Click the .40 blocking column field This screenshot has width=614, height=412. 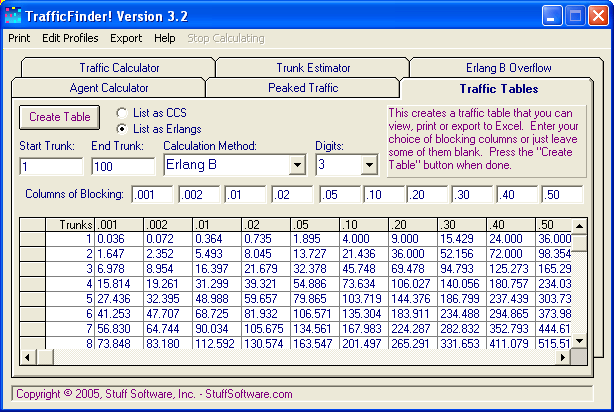tap(517, 195)
